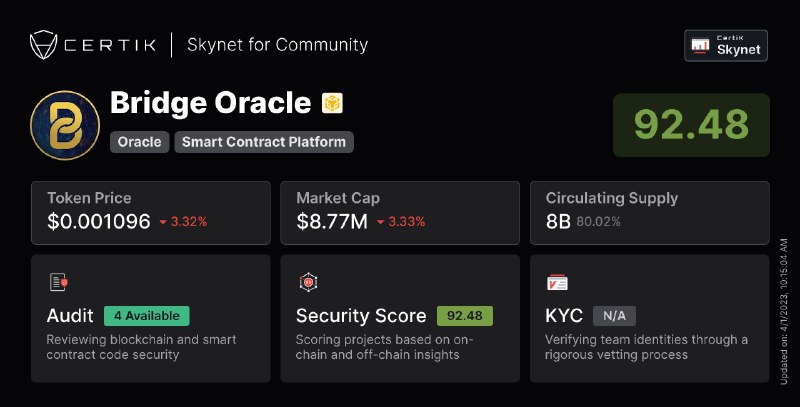Image resolution: width=800 pixels, height=407 pixels.
Task: Click the green 92.48 Security Score badge
Action: pos(465,316)
